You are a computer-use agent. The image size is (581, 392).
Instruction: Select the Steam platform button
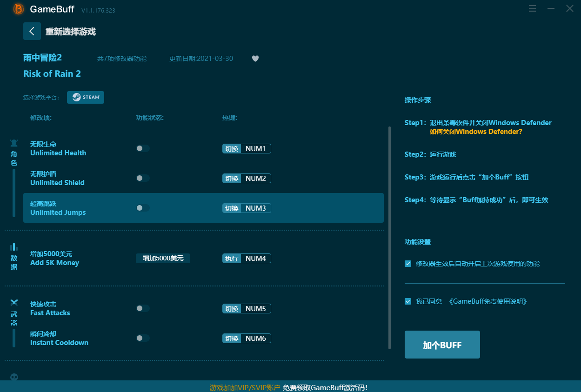coord(86,97)
